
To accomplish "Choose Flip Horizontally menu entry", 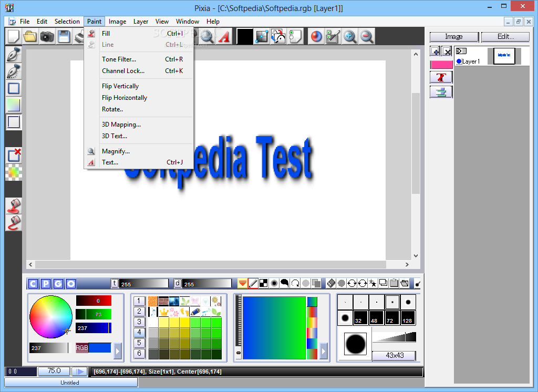I will (139, 98).
